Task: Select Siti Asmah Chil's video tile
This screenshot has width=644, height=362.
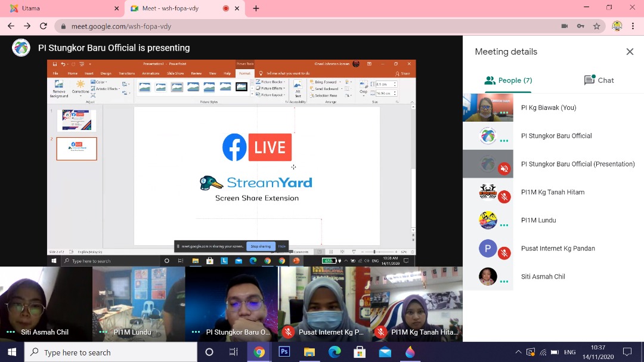Action: click(x=46, y=304)
